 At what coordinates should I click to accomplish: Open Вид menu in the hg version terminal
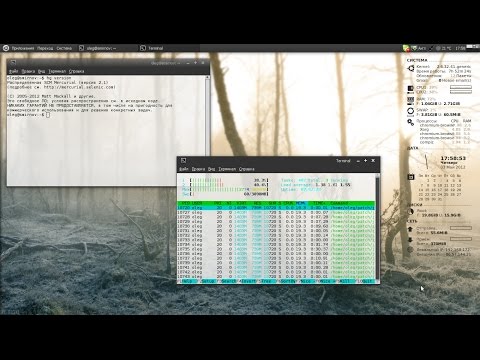click(41, 71)
